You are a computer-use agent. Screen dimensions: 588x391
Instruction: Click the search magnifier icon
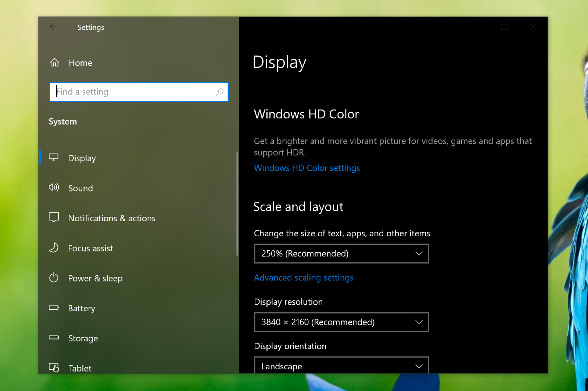[219, 92]
